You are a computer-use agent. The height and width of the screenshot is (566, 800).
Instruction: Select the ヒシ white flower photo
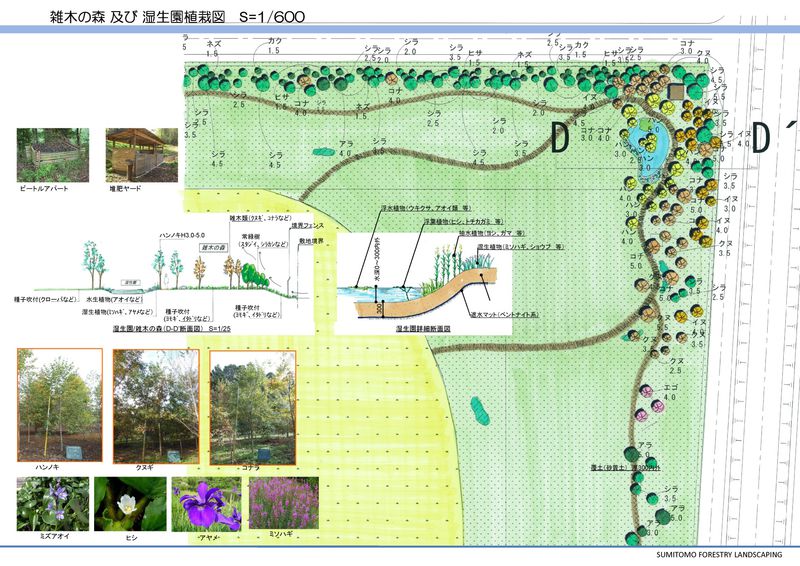130,504
